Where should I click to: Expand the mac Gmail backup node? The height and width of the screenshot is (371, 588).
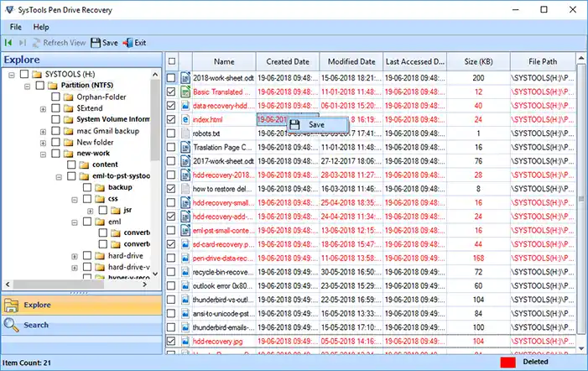(43, 132)
